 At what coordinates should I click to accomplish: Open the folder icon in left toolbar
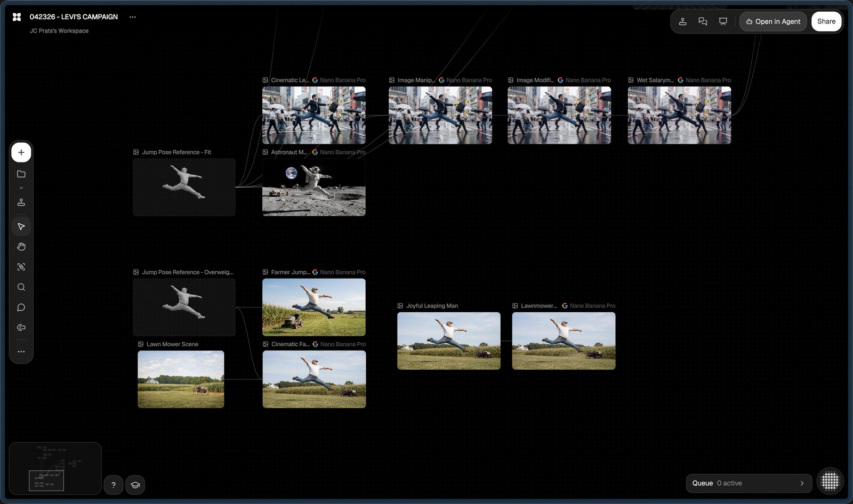[21, 174]
